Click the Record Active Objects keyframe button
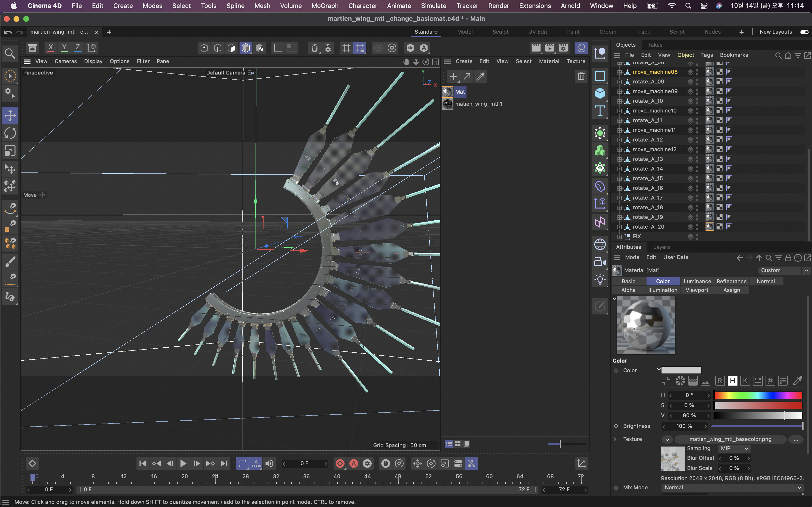 coord(340,463)
